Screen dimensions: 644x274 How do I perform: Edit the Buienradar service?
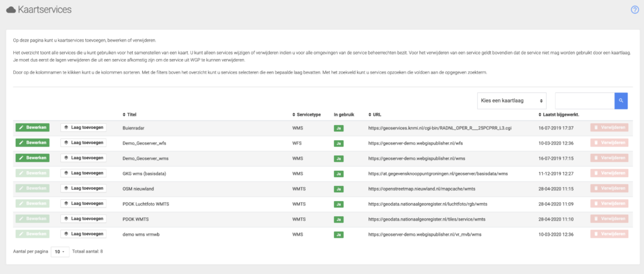(x=32, y=128)
